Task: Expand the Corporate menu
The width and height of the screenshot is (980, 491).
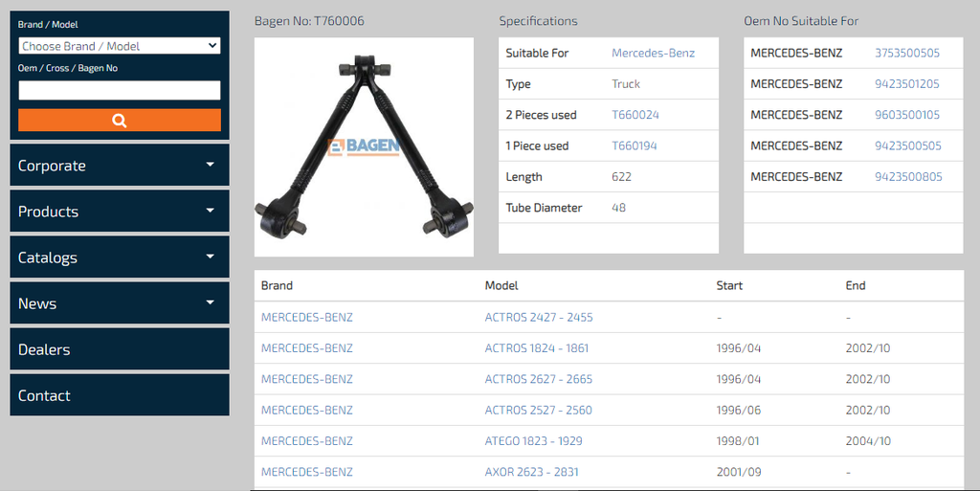Action: (120, 165)
